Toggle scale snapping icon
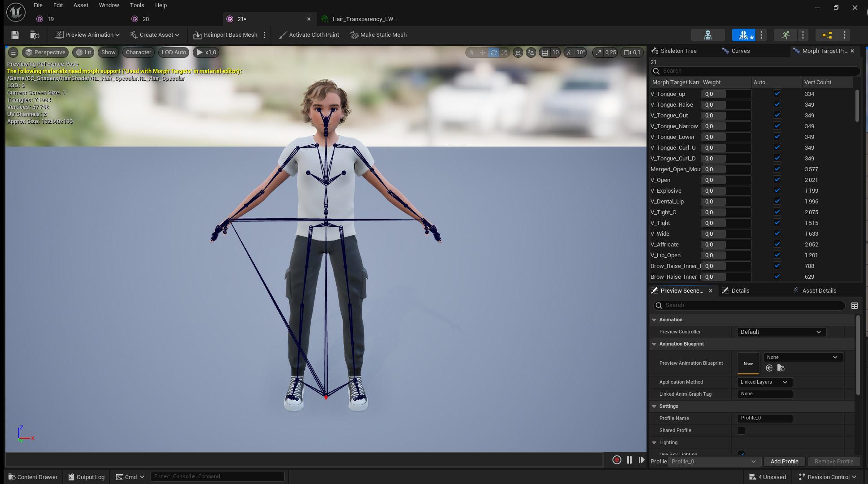This screenshot has width=868, height=484. pyautogui.click(x=598, y=52)
